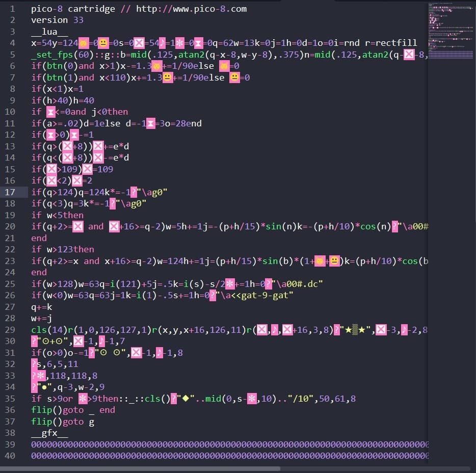Viewport: 476px width, 473px height.
Task: Click line number 17 in the gutter
Action: tap(10, 192)
